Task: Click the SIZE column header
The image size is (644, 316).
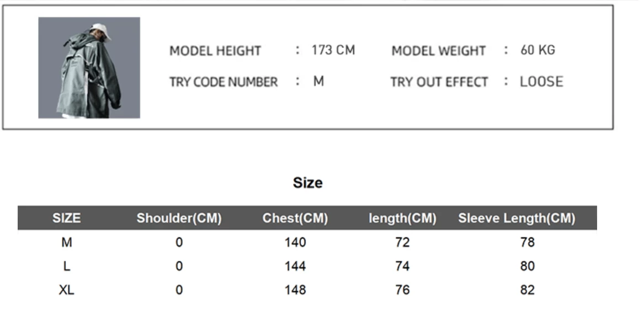Action: [x=66, y=218]
